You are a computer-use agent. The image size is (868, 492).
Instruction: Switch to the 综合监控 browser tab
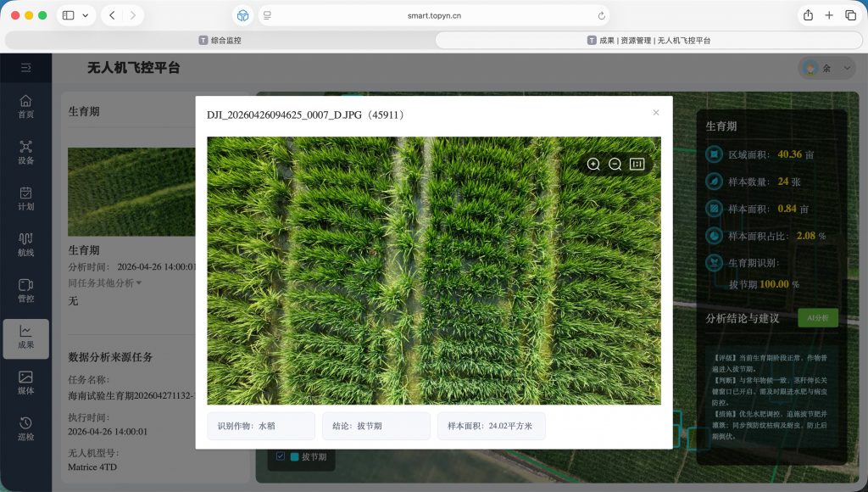[x=220, y=40]
